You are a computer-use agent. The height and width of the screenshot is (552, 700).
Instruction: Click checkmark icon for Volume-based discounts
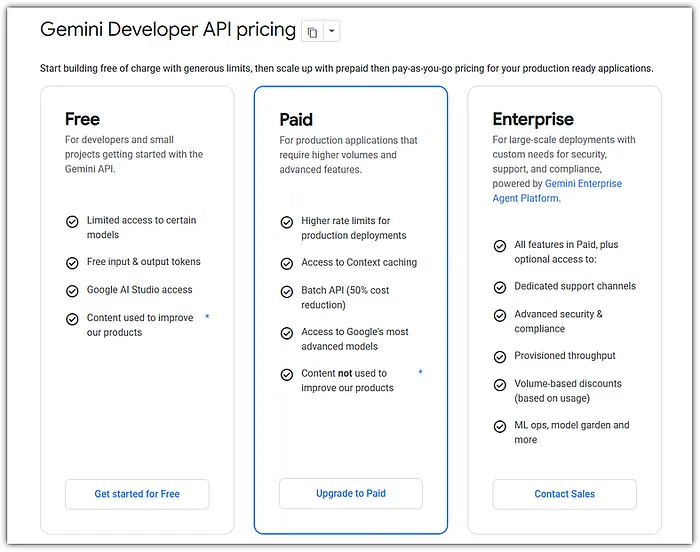tap(500, 385)
